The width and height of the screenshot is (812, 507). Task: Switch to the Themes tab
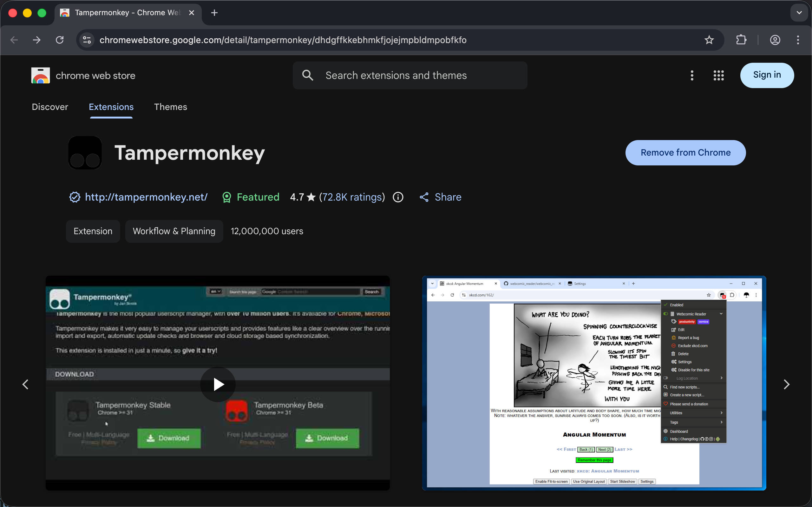point(170,107)
